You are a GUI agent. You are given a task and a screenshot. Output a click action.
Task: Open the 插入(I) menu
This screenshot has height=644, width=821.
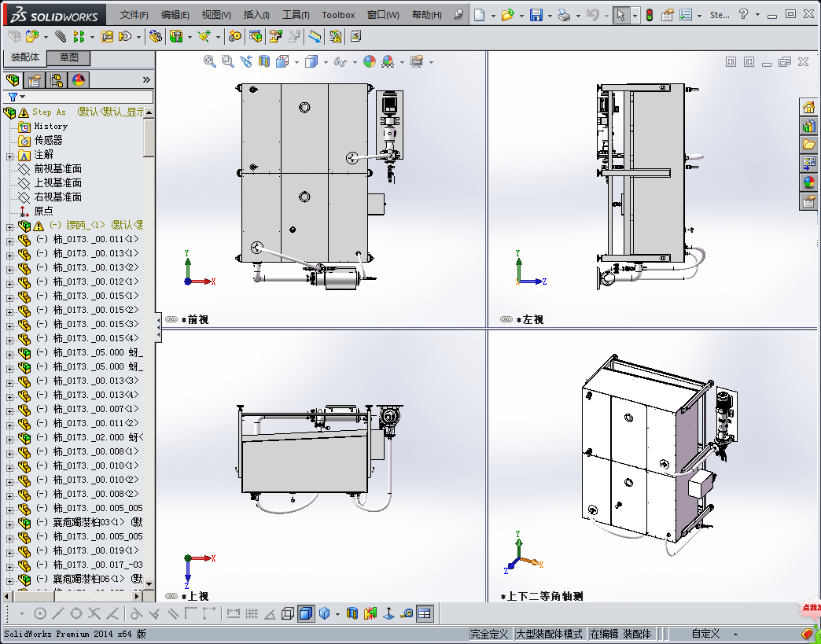pyautogui.click(x=256, y=15)
